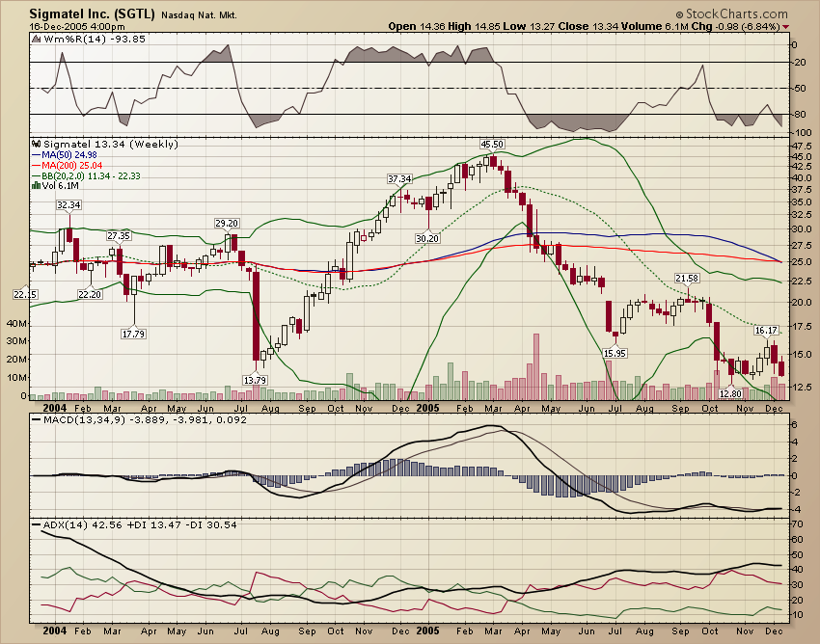The height and width of the screenshot is (644, 820).
Task: Click the 45.50 peak price callout
Action: [492, 145]
